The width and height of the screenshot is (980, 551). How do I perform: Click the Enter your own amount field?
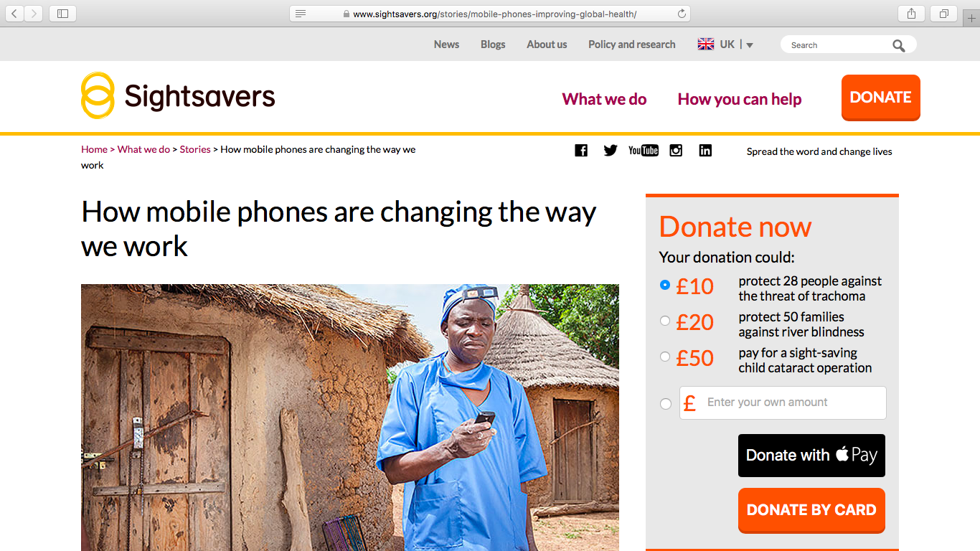click(783, 402)
